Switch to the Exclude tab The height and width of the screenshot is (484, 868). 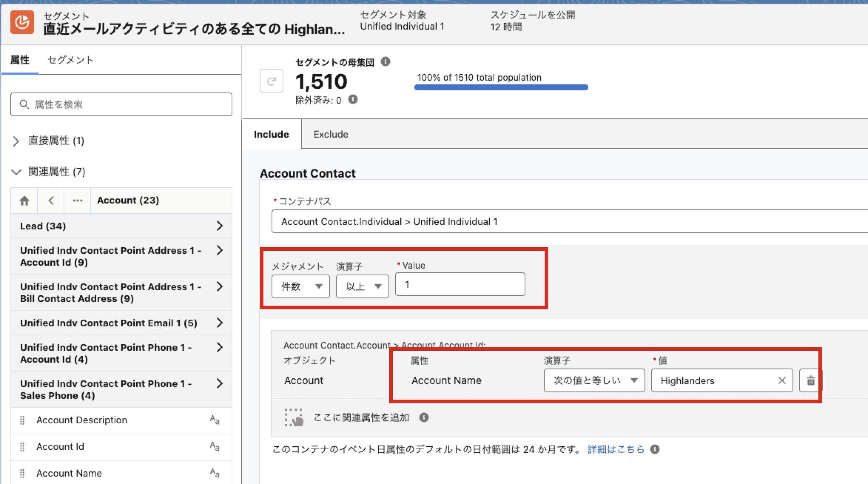click(x=330, y=134)
